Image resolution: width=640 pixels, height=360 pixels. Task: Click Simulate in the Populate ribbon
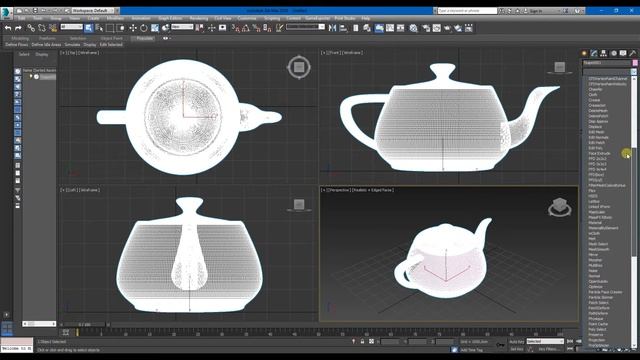click(x=72, y=44)
